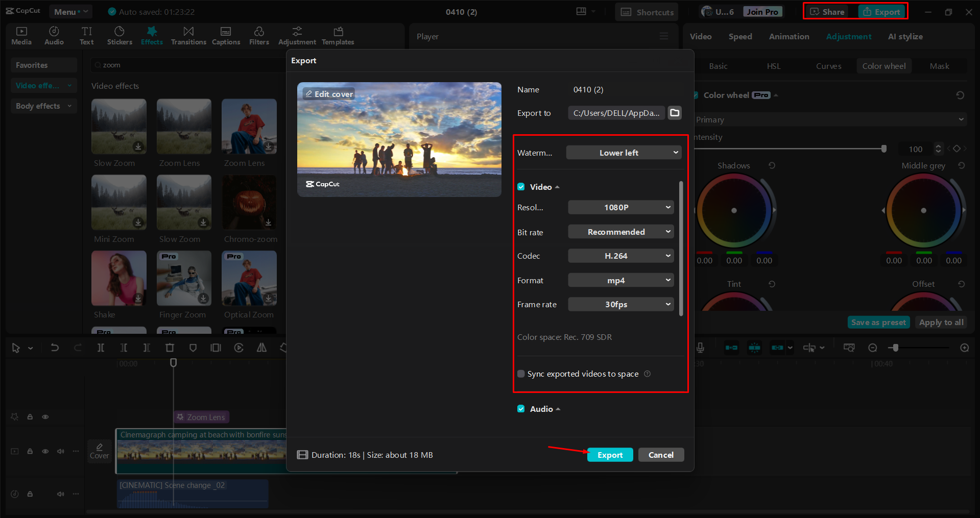The height and width of the screenshot is (518, 980).
Task: Click the undo icon in the timeline toolbar
Action: tap(55, 348)
